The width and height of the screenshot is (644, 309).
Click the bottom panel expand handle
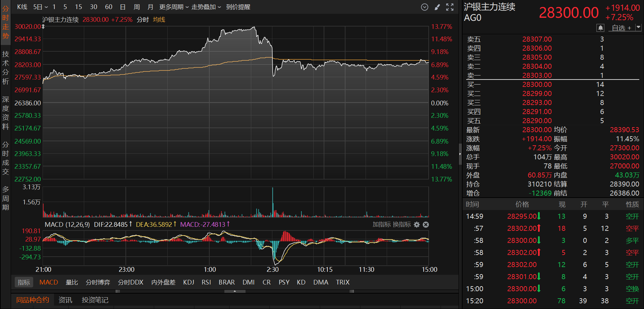(235, 291)
